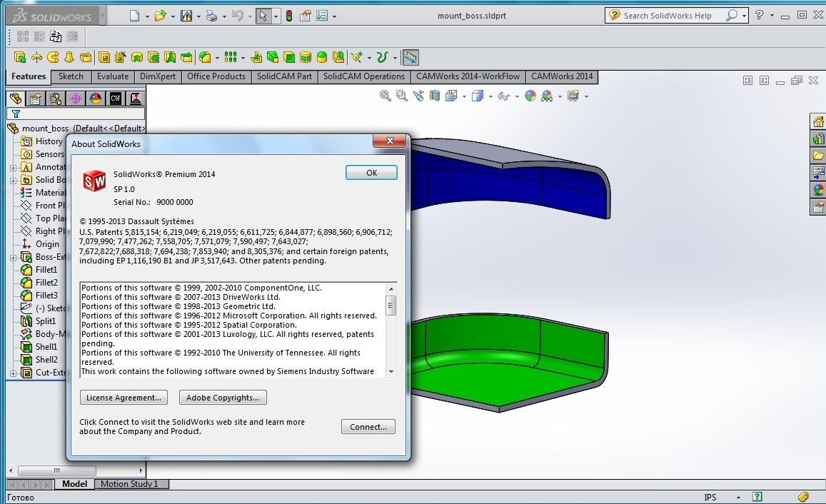
Task: Open the CAMWorks CW manager tab icon
Action: tap(116, 99)
